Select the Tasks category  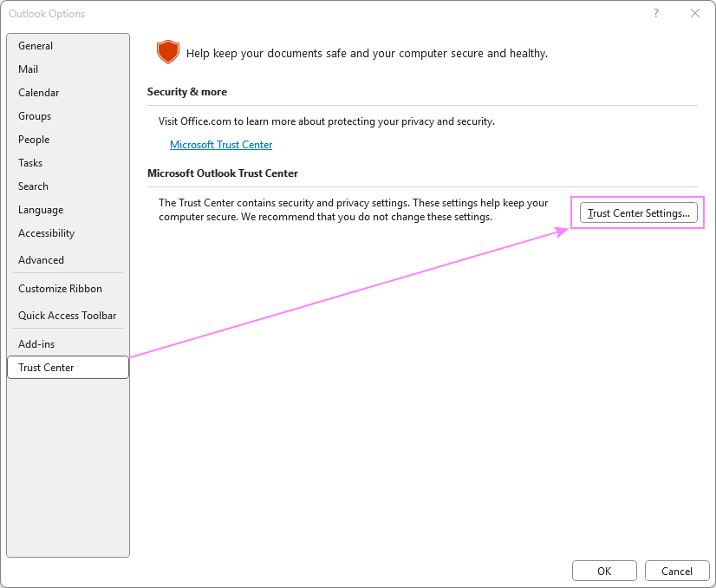(x=68, y=163)
